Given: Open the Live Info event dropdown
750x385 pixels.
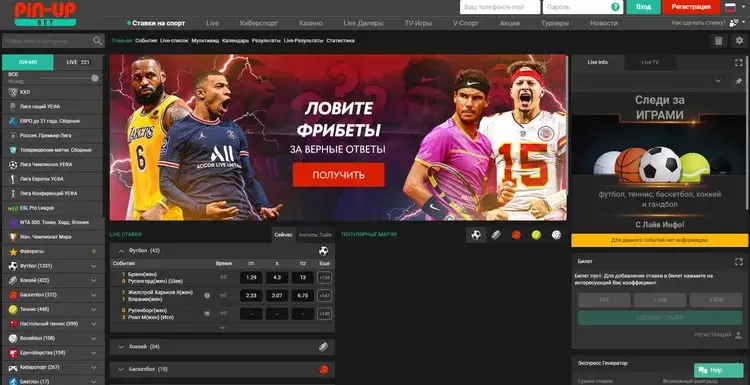Looking at the screenshot, I should tap(718, 81).
